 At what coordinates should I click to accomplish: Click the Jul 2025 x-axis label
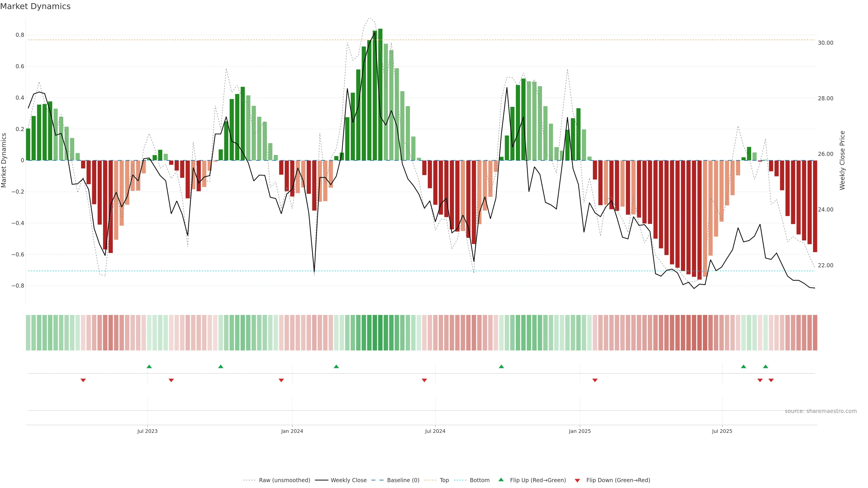coord(722,431)
